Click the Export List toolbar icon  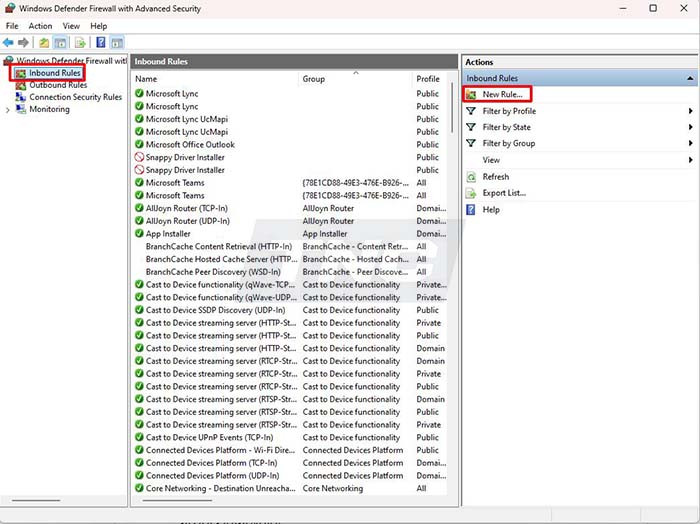coord(80,43)
